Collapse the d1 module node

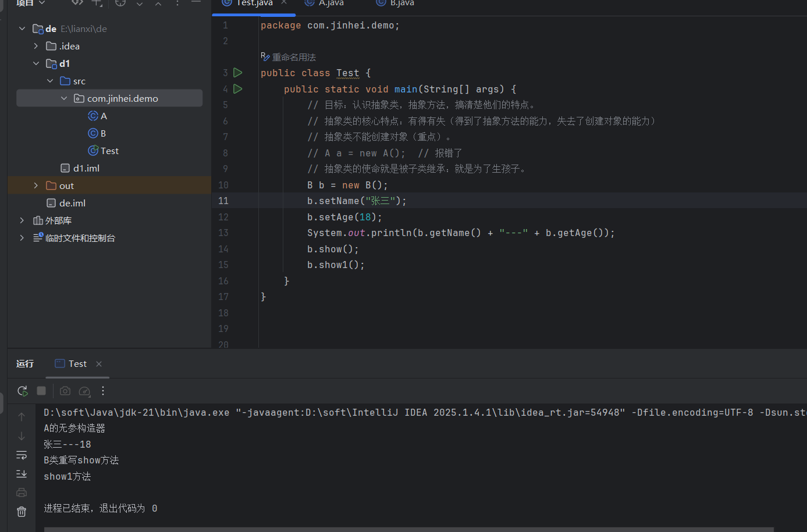[x=36, y=63]
